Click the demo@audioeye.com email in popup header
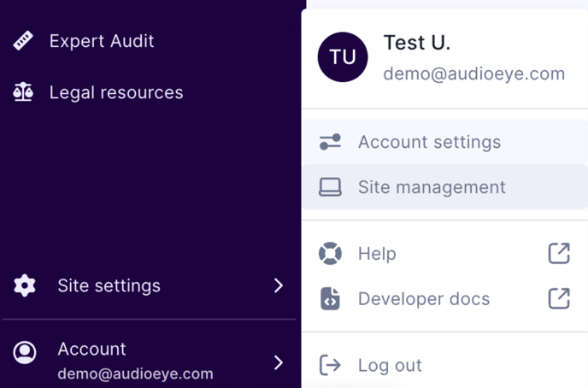 (474, 73)
